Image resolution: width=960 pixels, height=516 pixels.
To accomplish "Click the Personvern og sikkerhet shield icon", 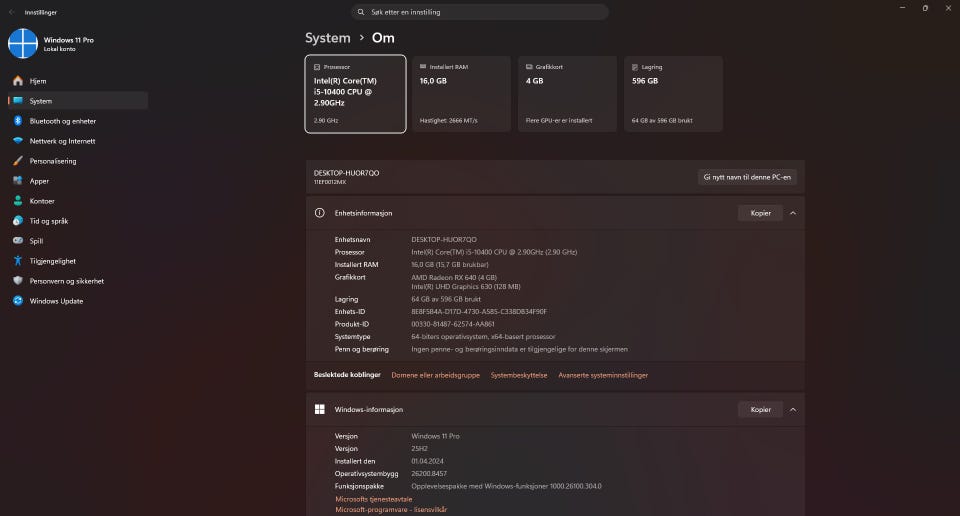I will point(18,280).
